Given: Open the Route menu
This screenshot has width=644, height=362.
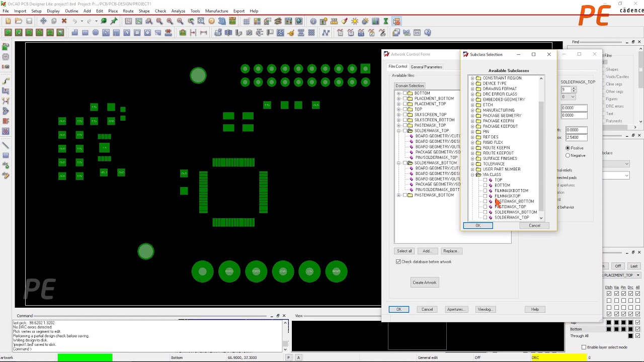Looking at the screenshot, I should 128,11.
